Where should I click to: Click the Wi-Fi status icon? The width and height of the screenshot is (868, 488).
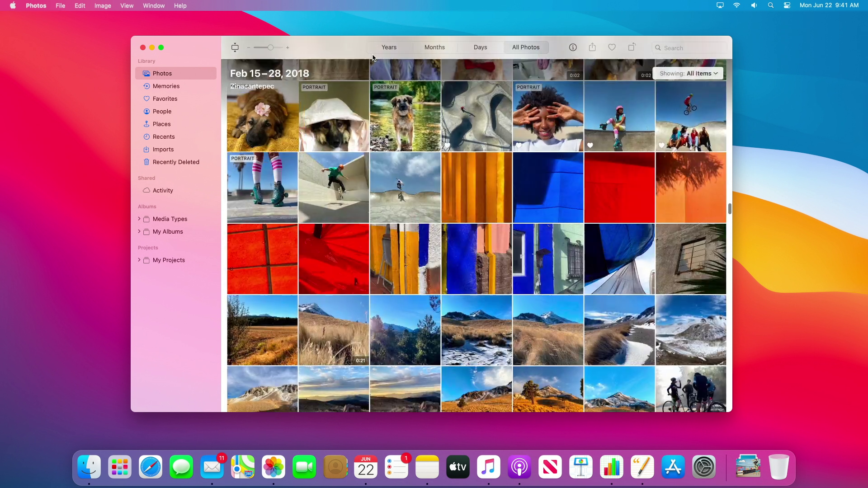coord(736,5)
